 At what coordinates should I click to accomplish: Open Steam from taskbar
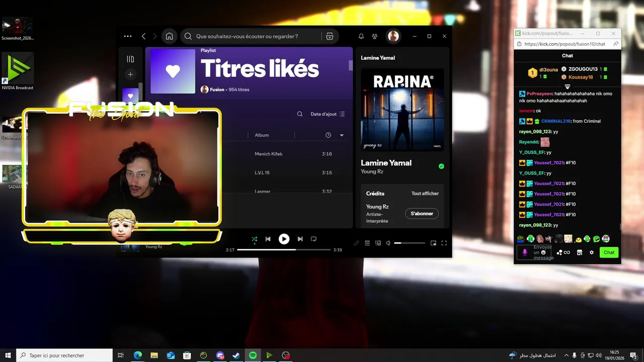click(x=236, y=355)
